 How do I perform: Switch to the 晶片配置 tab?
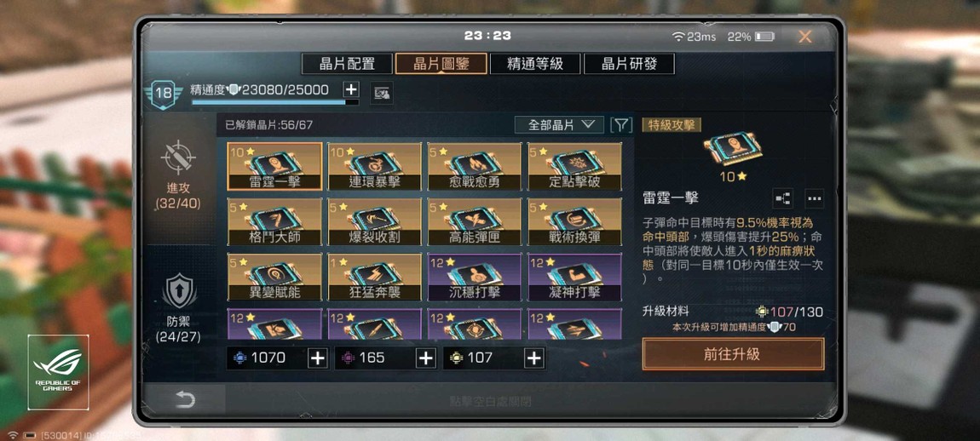(347, 64)
